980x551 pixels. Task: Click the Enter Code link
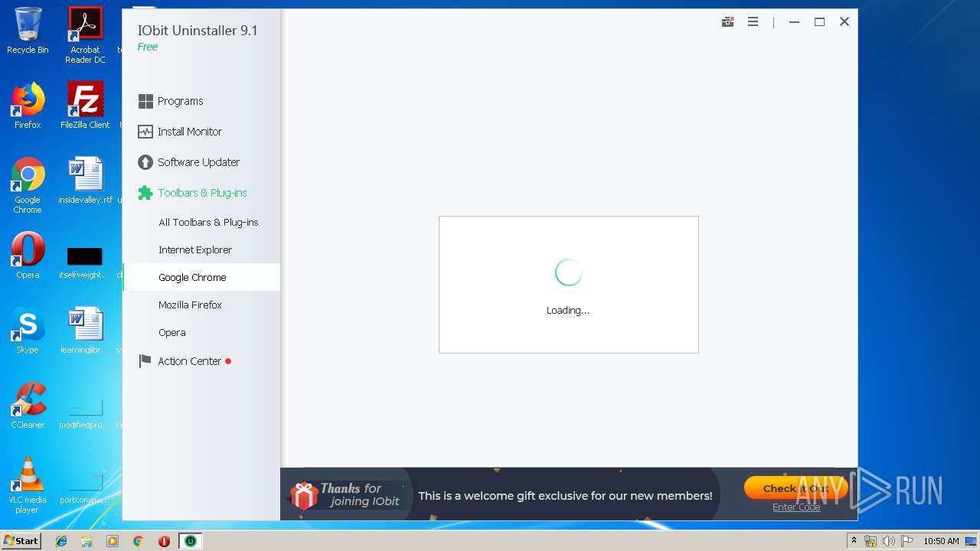pos(796,507)
